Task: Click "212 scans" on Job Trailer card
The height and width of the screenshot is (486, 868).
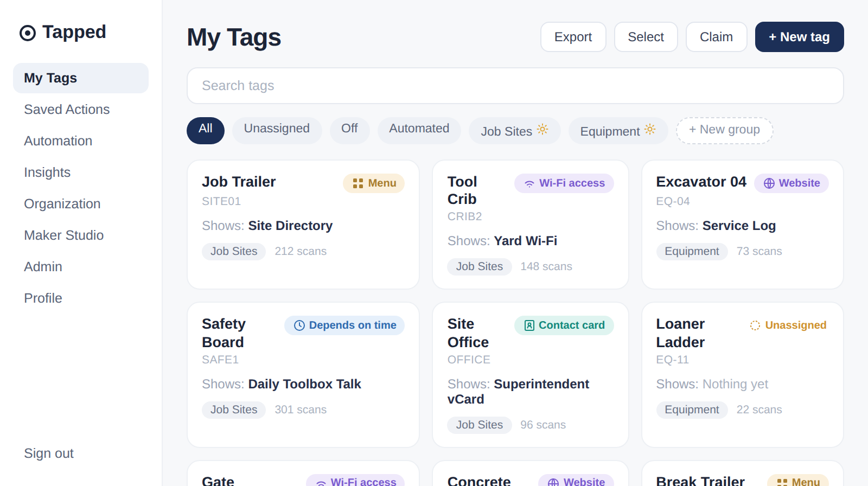Action: (301, 252)
